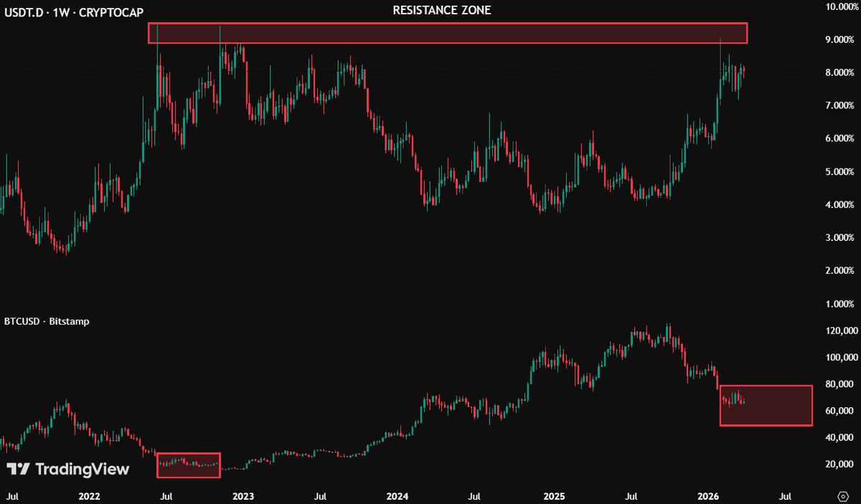Open chart settings gear icon

(x=844, y=496)
